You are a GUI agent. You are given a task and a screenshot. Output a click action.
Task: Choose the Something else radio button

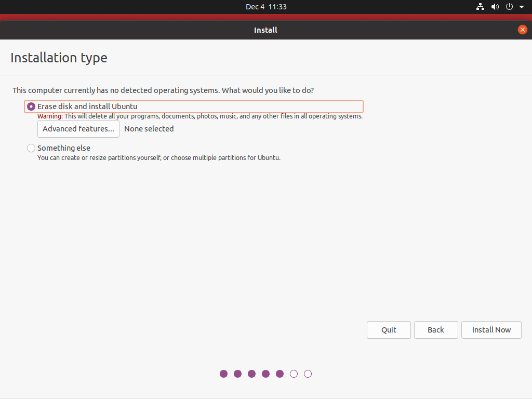[31, 148]
